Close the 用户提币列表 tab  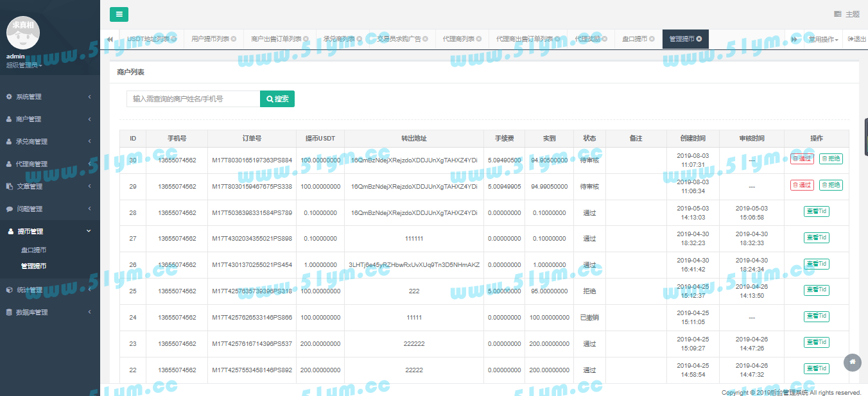234,39
